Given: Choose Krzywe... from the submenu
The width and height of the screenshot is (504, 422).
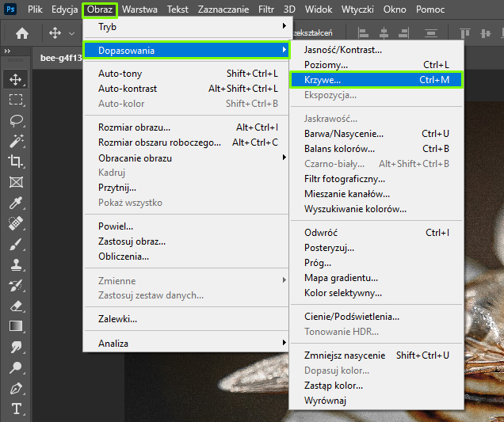Looking at the screenshot, I should point(376,80).
